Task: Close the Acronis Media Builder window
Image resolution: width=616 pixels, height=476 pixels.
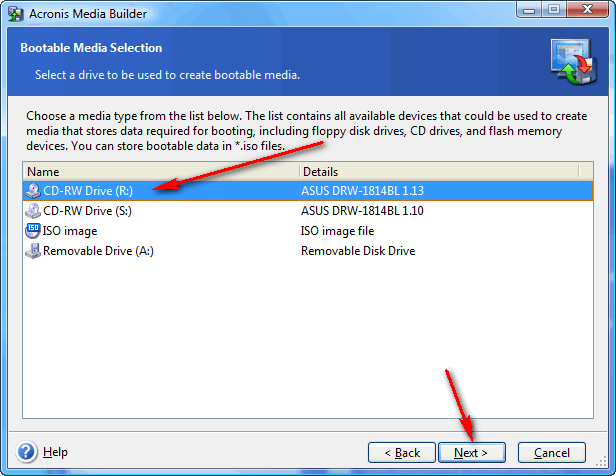Action: (x=587, y=9)
